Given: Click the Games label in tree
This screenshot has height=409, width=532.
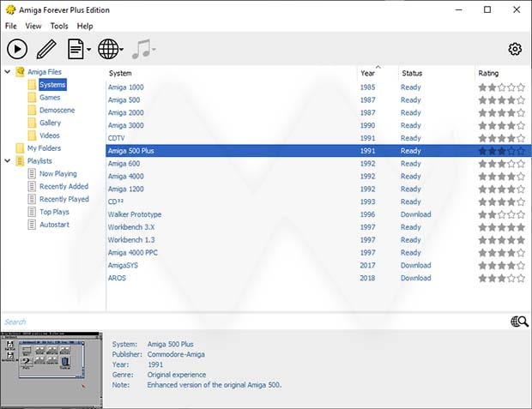Looking at the screenshot, I should point(50,98).
